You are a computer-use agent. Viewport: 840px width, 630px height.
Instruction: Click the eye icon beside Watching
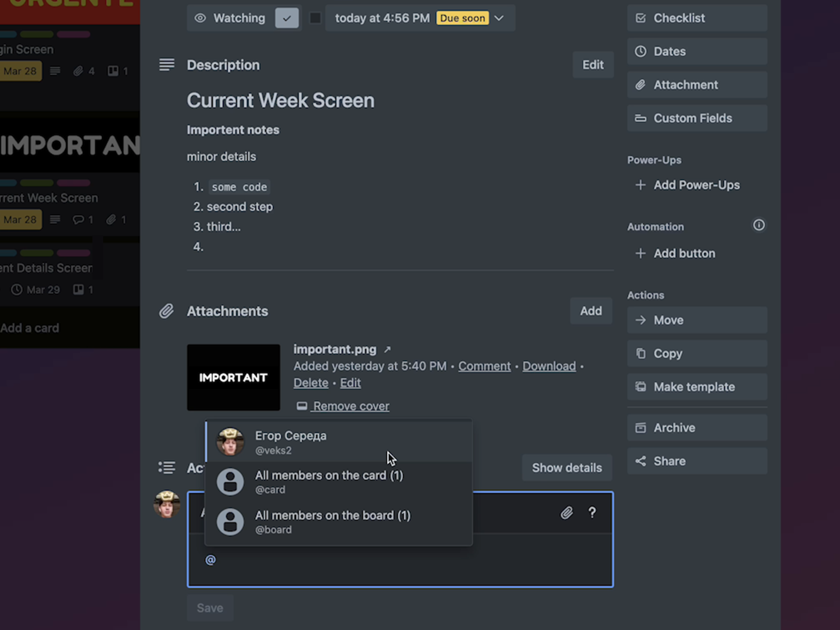(200, 18)
